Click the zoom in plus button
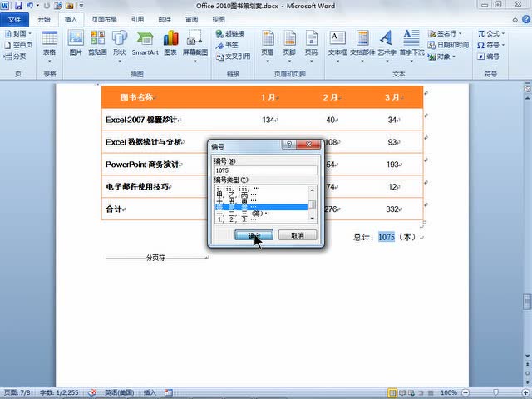This screenshot has width=532, height=399. 525,392
